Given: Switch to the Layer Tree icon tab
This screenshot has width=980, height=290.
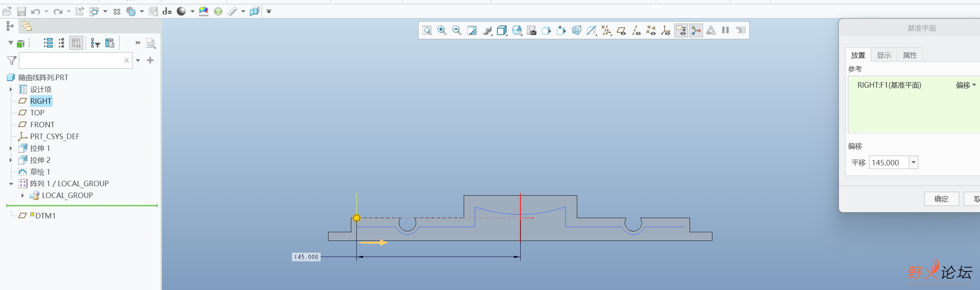Looking at the screenshot, I should pos(27,26).
